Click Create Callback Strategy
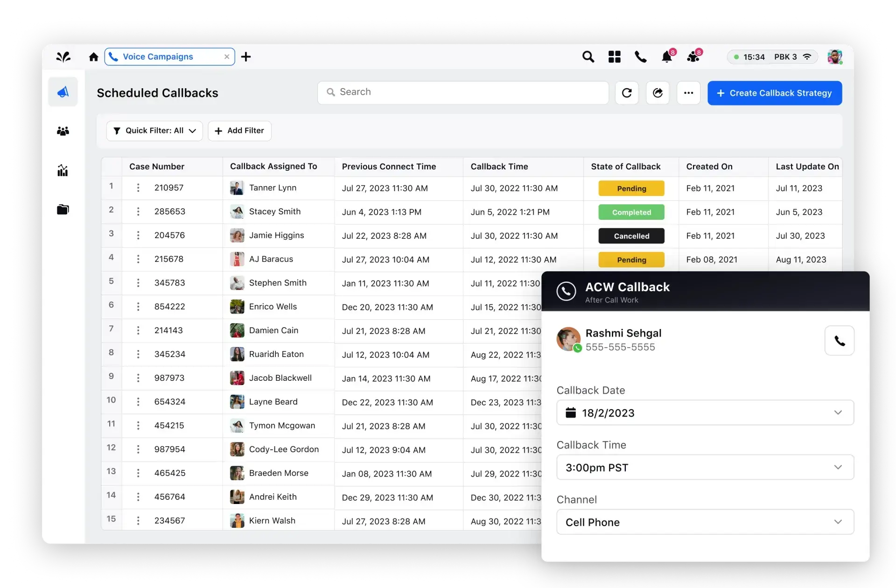The height and width of the screenshot is (588, 896). pyautogui.click(x=774, y=93)
